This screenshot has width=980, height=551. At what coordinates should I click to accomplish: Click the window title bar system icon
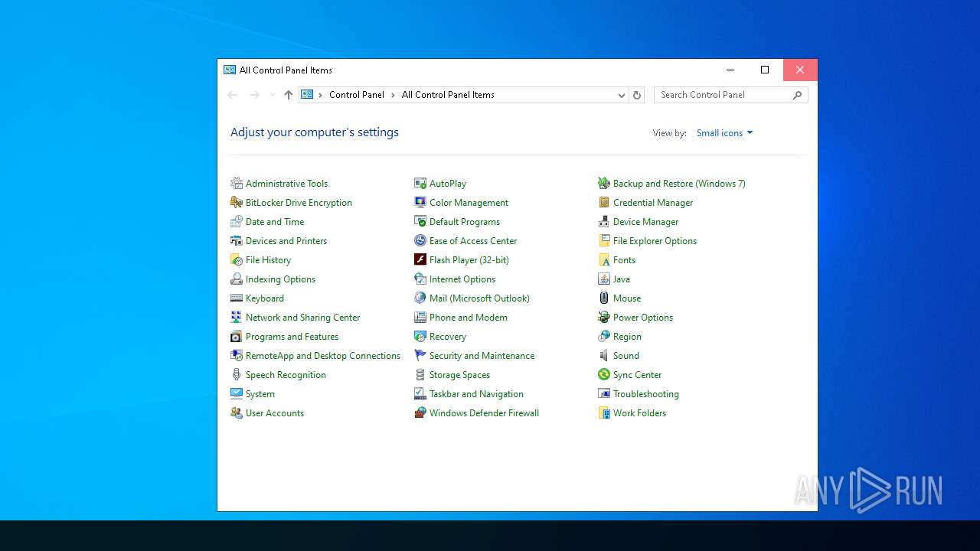pos(230,70)
